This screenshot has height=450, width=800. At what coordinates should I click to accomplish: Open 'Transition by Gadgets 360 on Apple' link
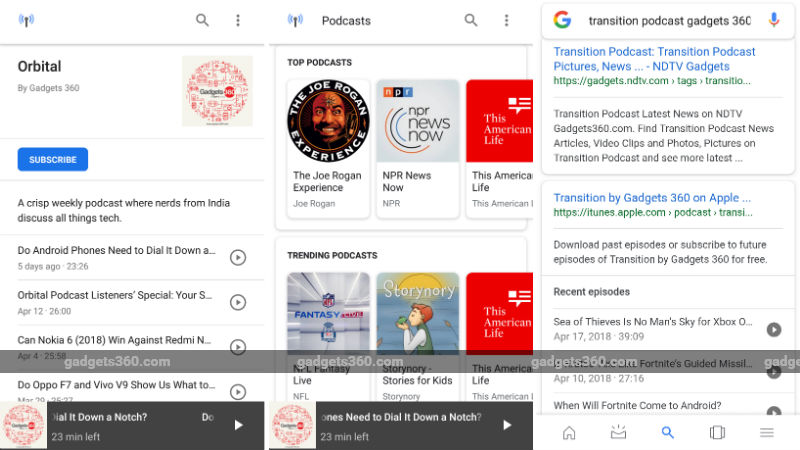pyautogui.click(x=652, y=198)
